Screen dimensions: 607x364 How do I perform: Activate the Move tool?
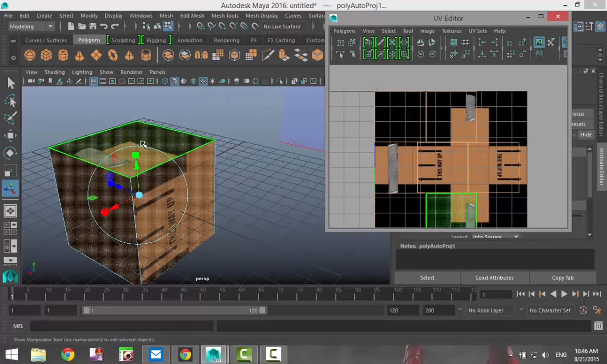pyautogui.click(x=10, y=136)
